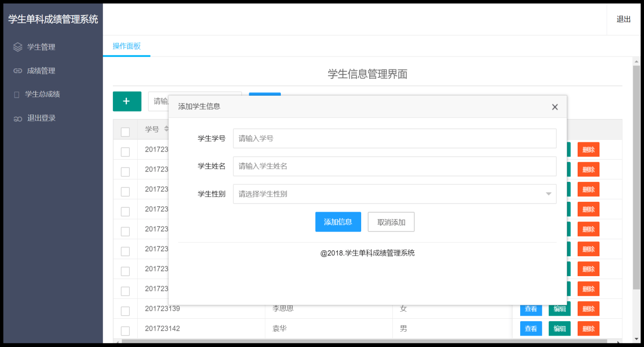Click 退出 in the top-right corner
Image resolution: width=644 pixels, height=347 pixels.
623,19
